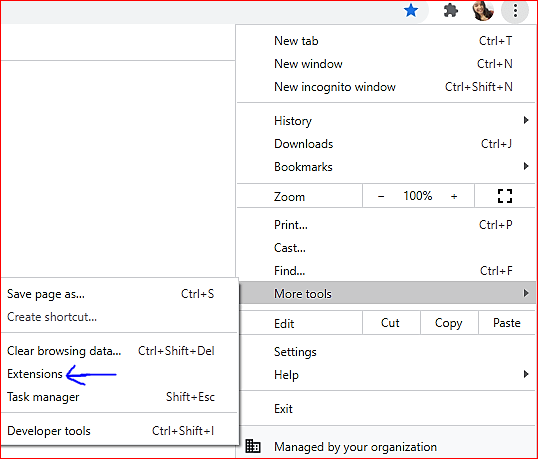Increase zoom with the plus button
538x459 pixels.
click(x=454, y=196)
